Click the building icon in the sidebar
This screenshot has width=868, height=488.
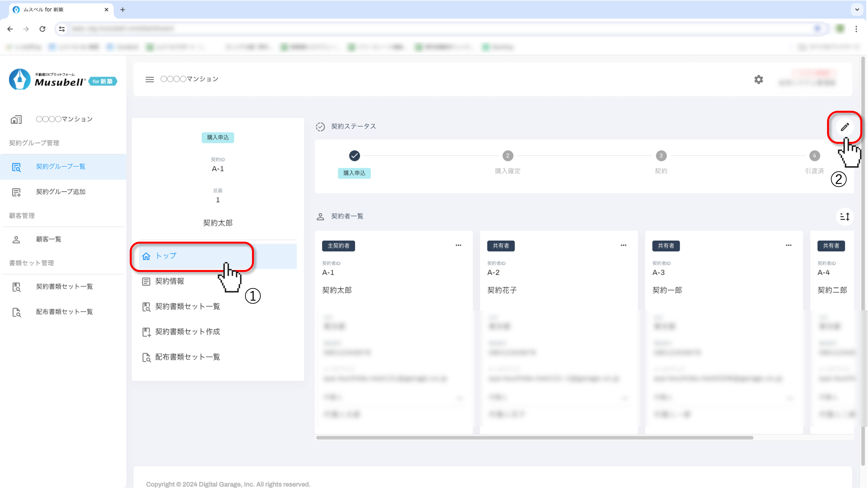point(16,119)
